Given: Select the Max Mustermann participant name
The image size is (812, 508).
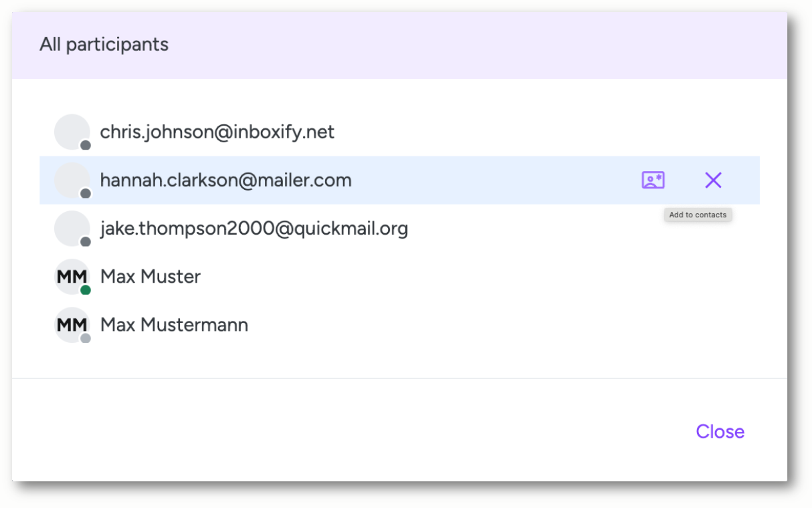Looking at the screenshot, I should (x=174, y=325).
